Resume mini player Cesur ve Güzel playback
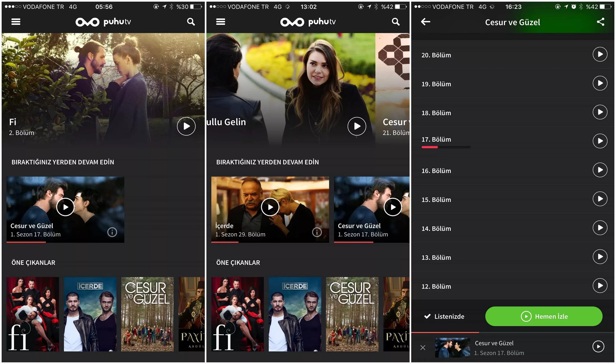 click(x=598, y=347)
